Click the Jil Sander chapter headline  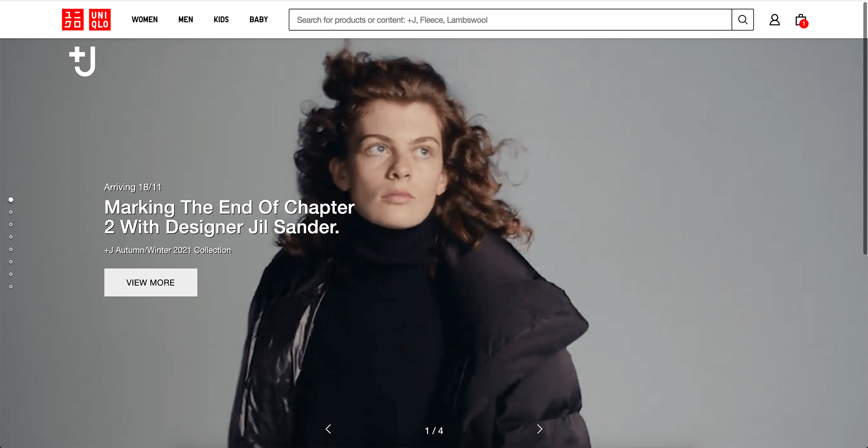pos(229,217)
